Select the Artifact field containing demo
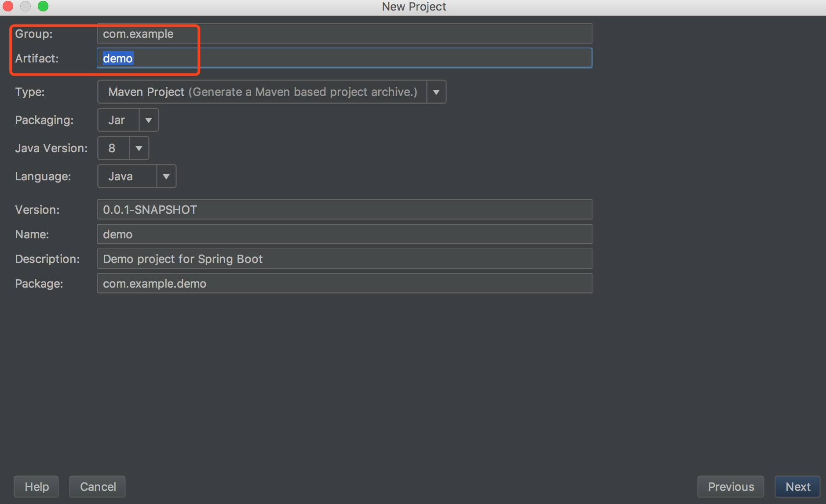826x504 pixels. pyautogui.click(x=308, y=58)
